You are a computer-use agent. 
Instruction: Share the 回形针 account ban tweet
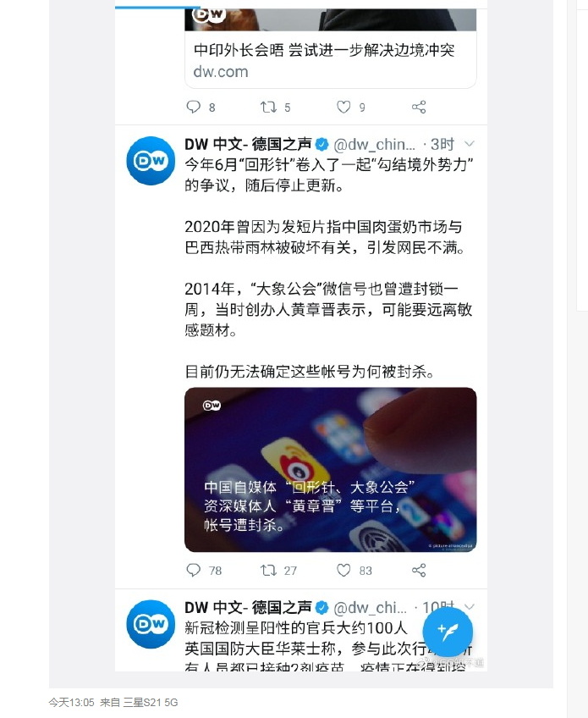(419, 570)
